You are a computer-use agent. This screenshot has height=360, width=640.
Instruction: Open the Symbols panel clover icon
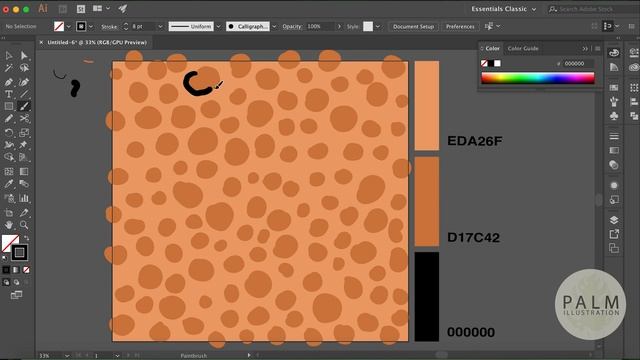[x=614, y=116]
